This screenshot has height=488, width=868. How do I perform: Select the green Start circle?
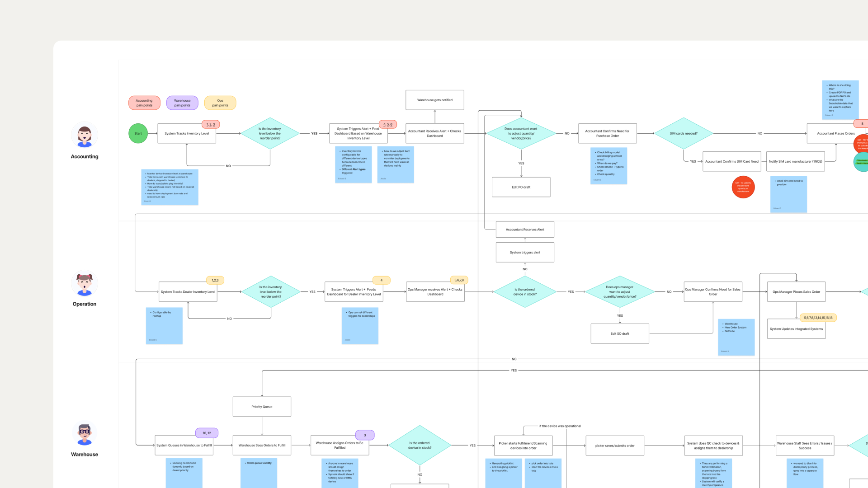click(138, 133)
